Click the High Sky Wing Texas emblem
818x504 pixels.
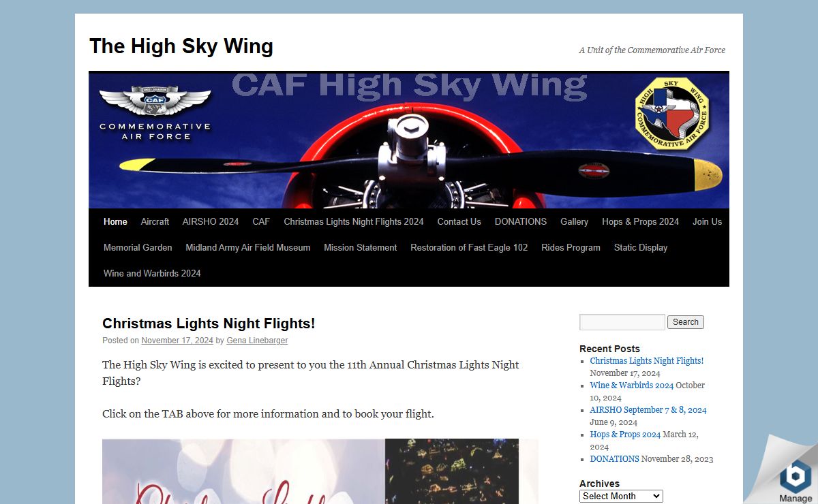coord(672,113)
